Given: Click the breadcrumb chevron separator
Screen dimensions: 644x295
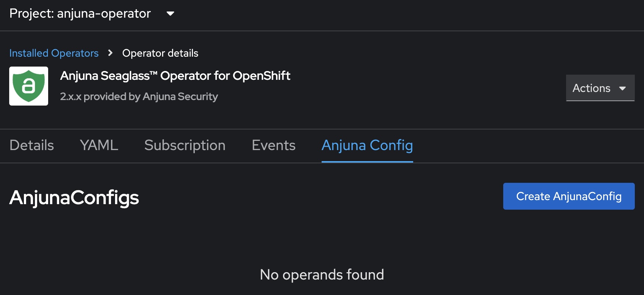Looking at the screenshot, I should (x=110, y=53).
